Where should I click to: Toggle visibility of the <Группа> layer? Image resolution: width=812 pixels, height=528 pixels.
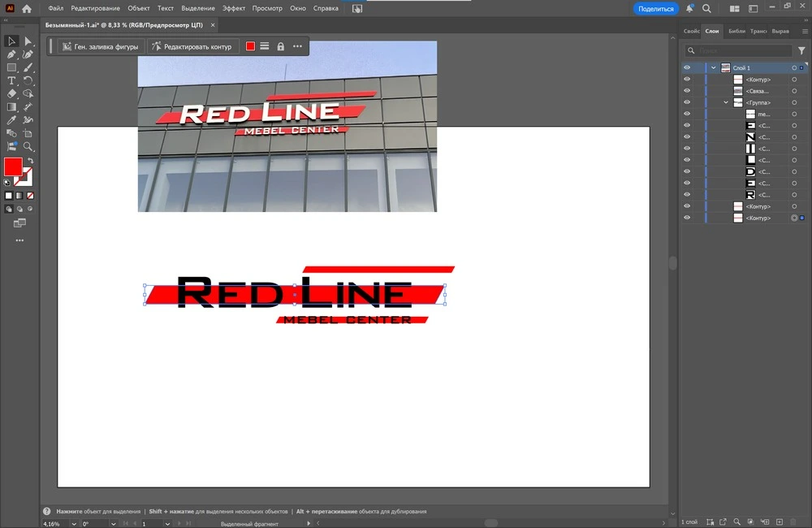[x=687, y=103]
